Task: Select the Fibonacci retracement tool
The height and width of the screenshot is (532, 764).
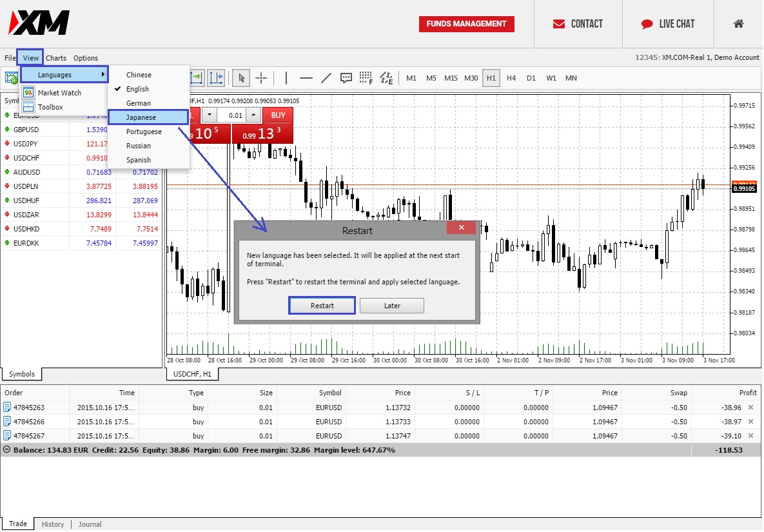Action: [x=366, y=78]
